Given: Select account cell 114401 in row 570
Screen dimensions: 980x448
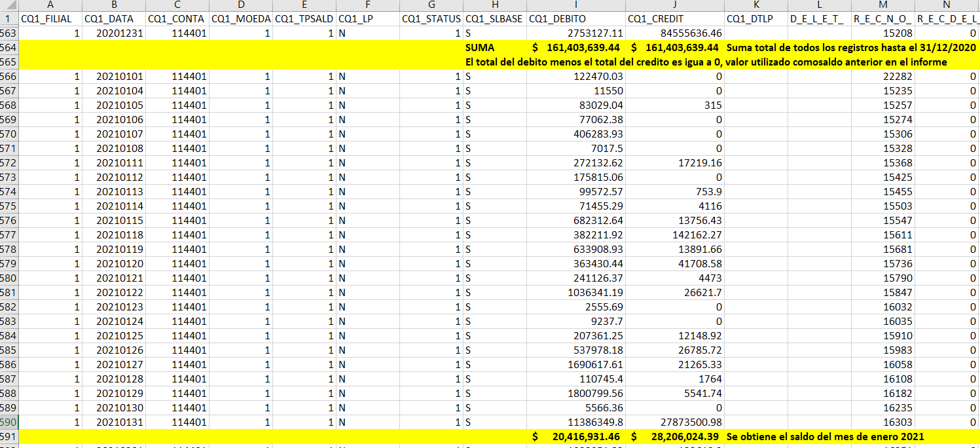Looking at the screenshot, I should pos(177,134).
